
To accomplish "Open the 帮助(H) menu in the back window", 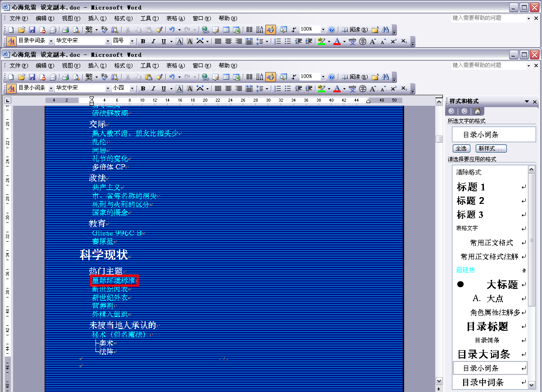I will [228, 18].
